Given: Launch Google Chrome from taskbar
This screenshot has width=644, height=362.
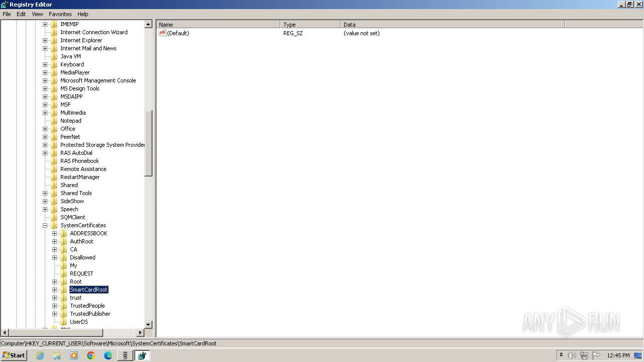Looking at the screenshot, I should point(91,355).
